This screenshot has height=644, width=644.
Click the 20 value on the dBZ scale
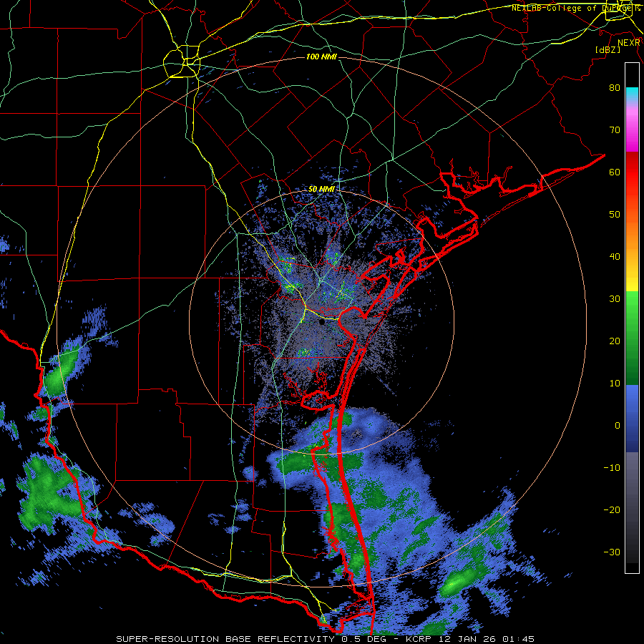(615, 341)
